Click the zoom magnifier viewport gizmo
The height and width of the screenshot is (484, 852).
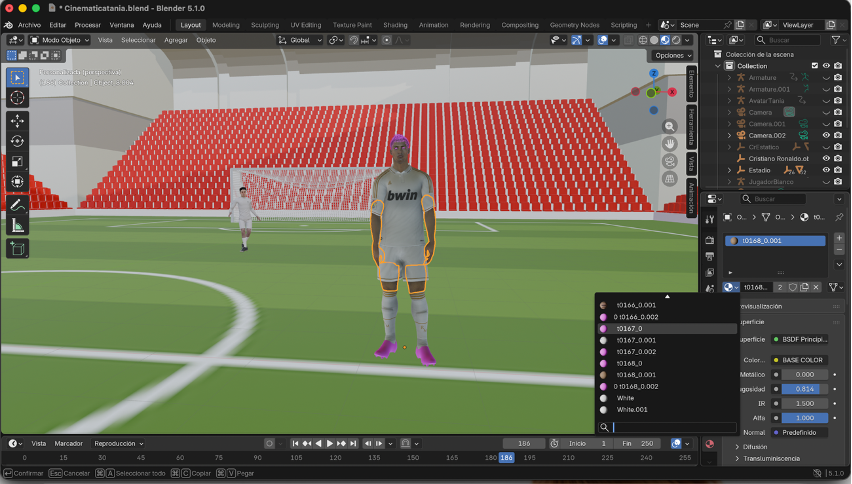[669, 126]
